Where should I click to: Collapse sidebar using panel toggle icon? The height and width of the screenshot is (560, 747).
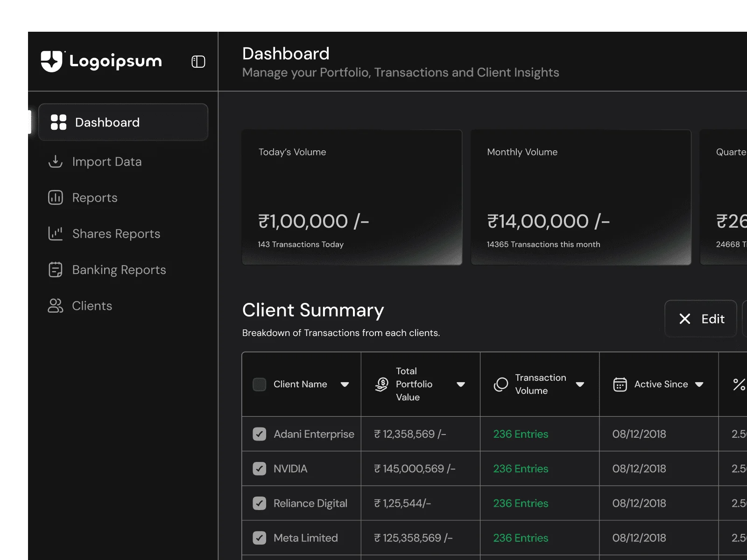tap(198, 62)
